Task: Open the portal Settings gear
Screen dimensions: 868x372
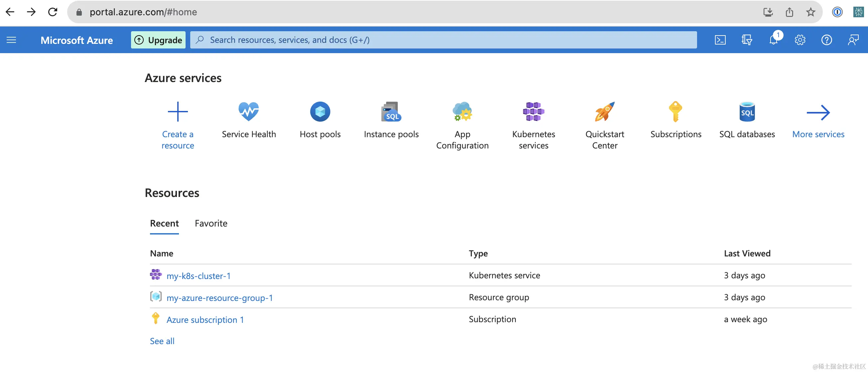Action: (x=799, y=40)
